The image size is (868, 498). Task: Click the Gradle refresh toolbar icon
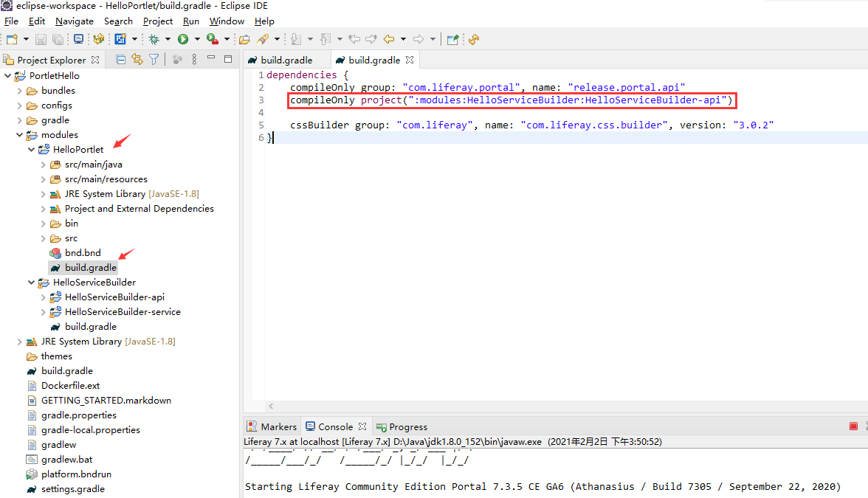point(99,39)
